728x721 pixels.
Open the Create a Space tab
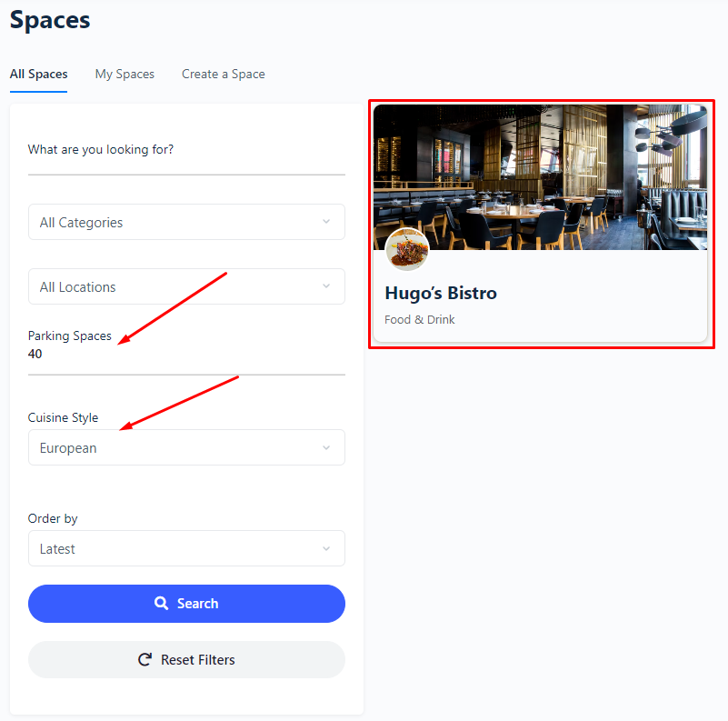point(224,74)
